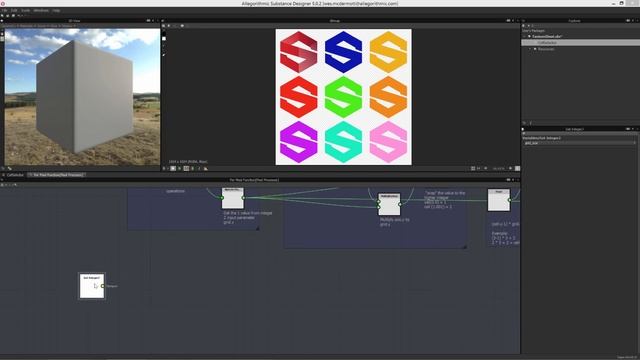This screenshot has height=360, width=640.
Task: Switch to the Per Pixel Function tab
Action: tap(57, 175)
